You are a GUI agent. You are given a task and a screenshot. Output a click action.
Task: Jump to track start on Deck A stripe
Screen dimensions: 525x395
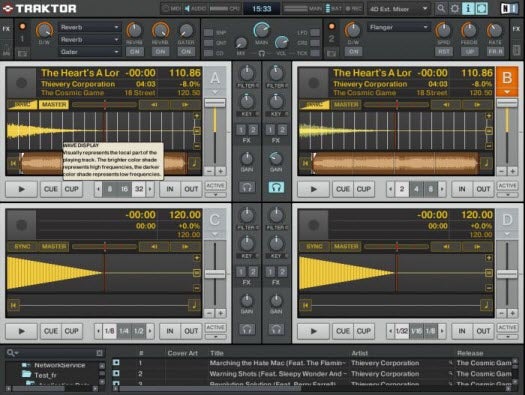pos(13,163)
